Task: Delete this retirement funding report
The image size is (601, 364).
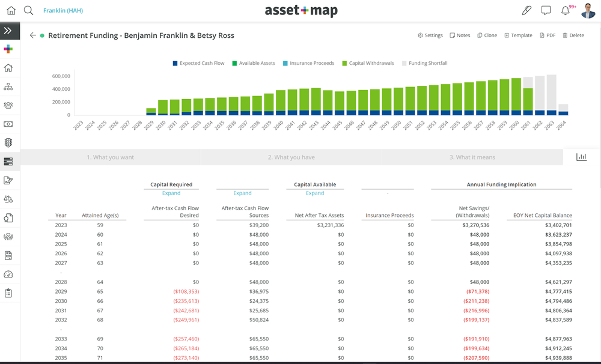Action: [x=573, y=35]
